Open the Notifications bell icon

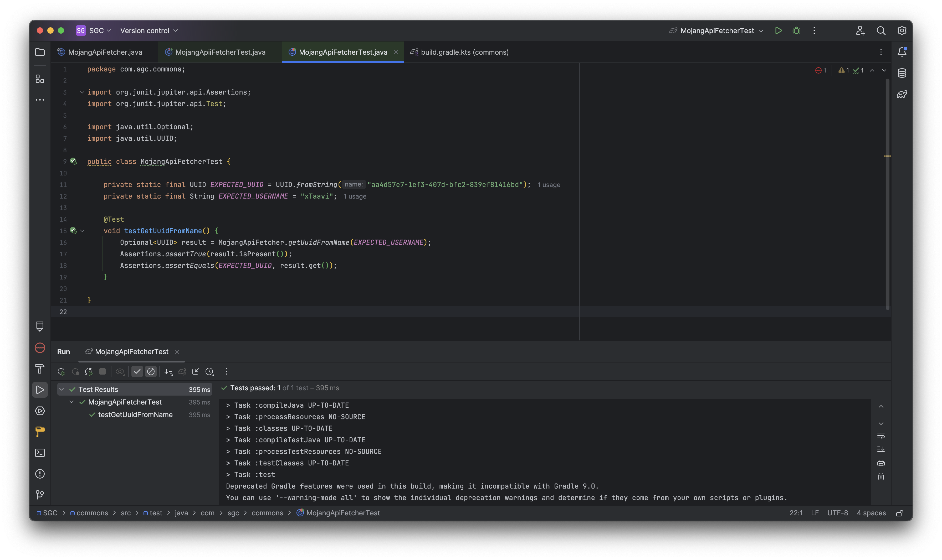click(x=902, y=52)
